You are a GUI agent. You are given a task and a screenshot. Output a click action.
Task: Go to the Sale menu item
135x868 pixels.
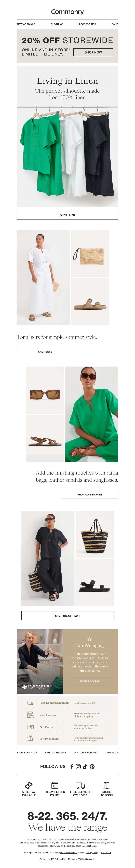(115, 24)
